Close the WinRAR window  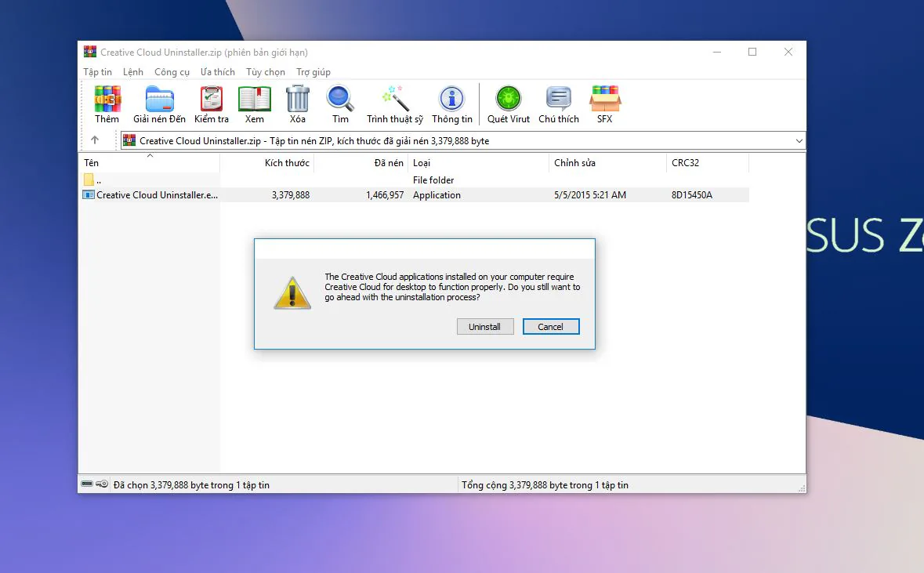[788, 52]
